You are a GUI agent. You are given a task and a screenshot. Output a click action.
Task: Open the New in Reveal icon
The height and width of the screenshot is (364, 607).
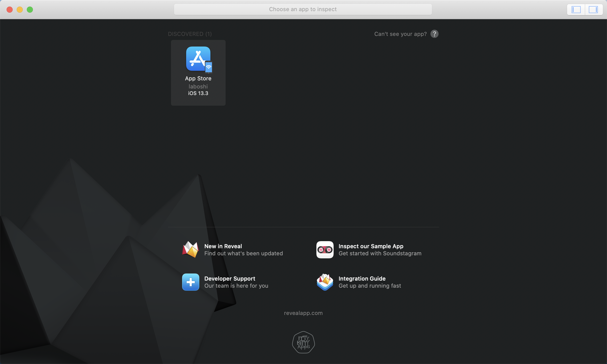point(190,249)
